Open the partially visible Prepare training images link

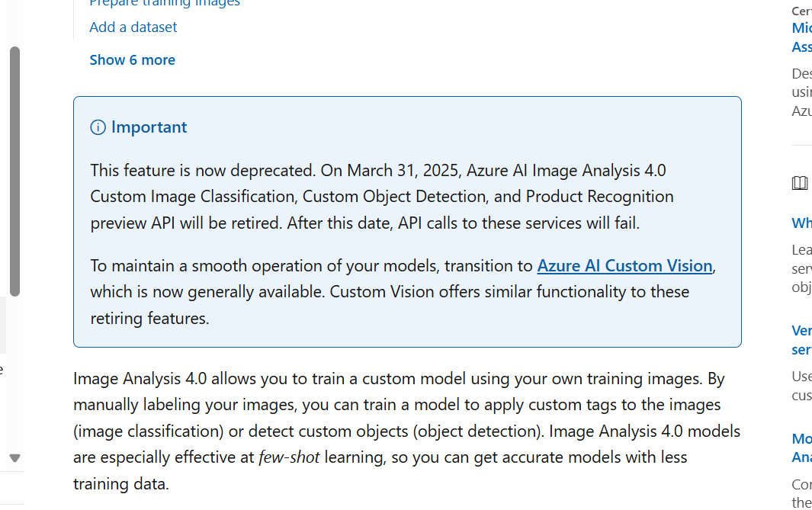tap(165, 4)
